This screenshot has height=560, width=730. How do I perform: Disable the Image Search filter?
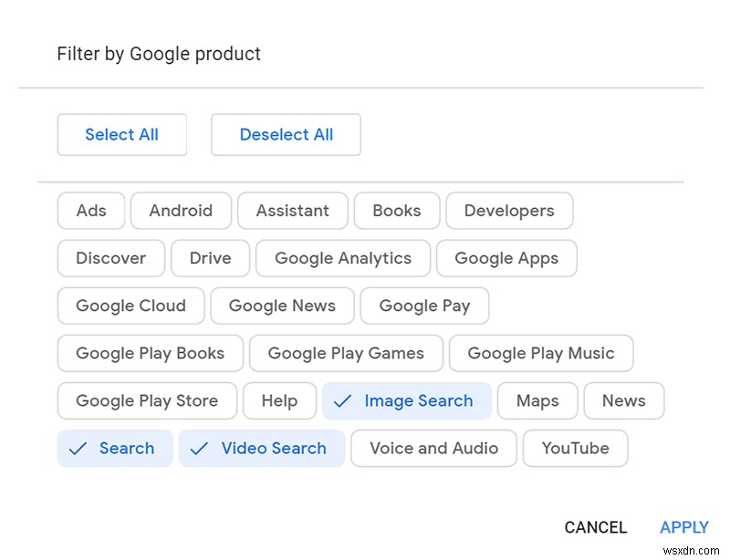406,400
